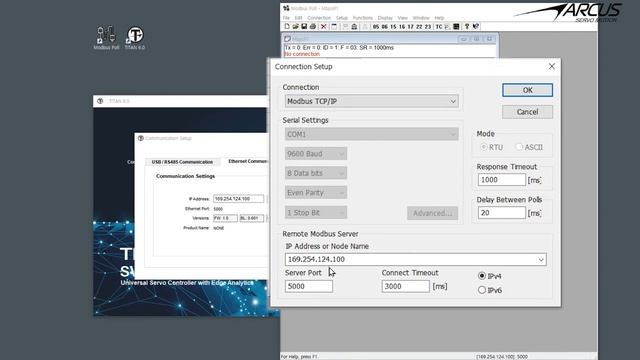Open the 1 Stop Bit dropdown
640x360 pixels.
tap(316, 213)
